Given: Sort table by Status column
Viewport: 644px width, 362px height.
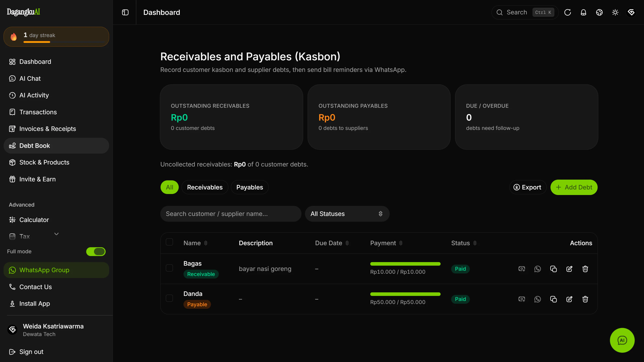Looking at the screenshot, I should (464, 243).
